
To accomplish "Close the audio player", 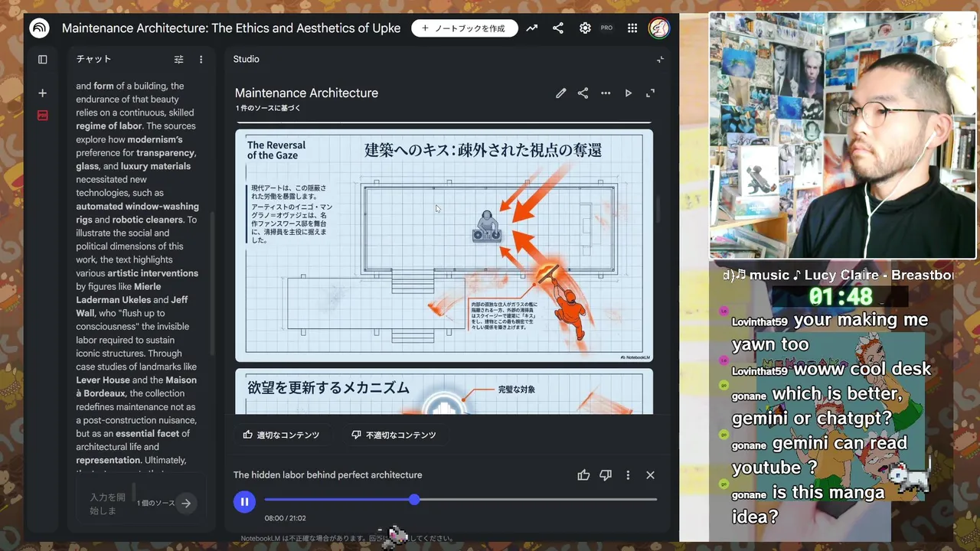I will point(650,475).
